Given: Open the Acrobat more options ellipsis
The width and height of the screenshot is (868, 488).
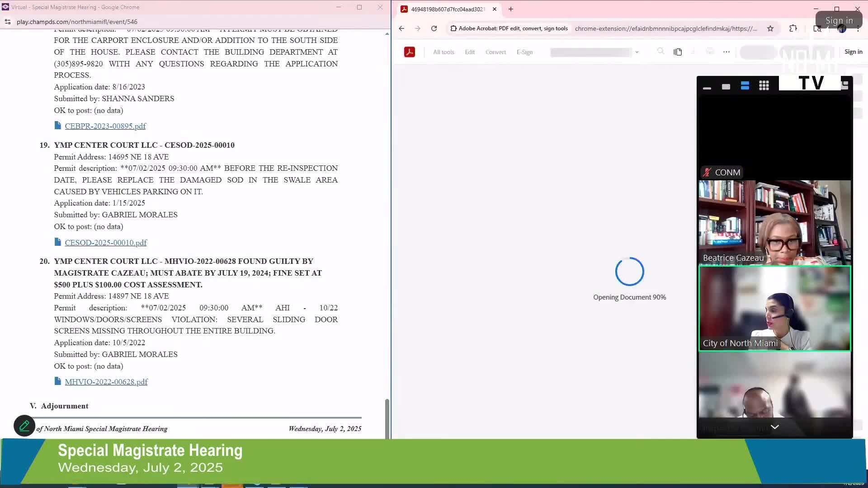Looking at the screenshot, I should pyautogui.click(x=726, y=52).
